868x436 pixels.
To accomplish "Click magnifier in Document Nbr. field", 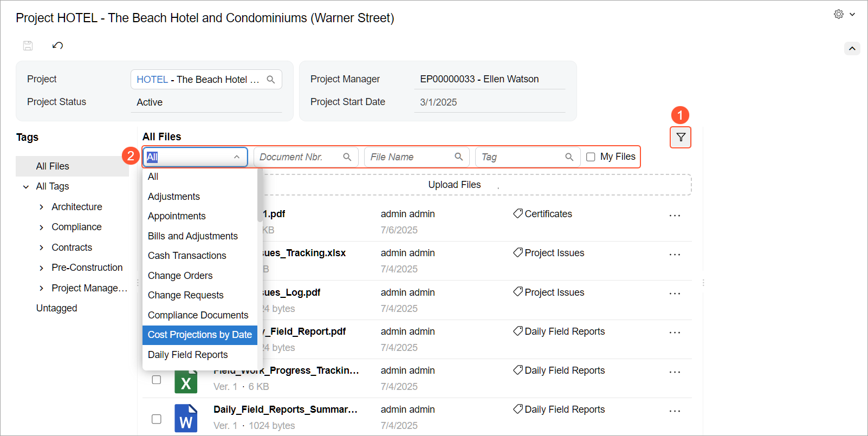I will [x=347, y=157].
